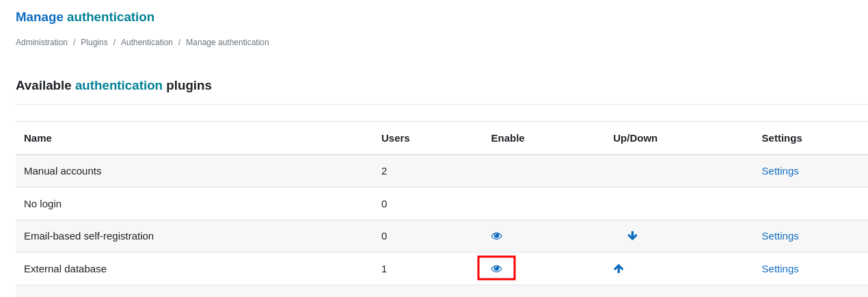Move External database up with arrow
The height and width of the screenshot is (297, 868).
619,268
